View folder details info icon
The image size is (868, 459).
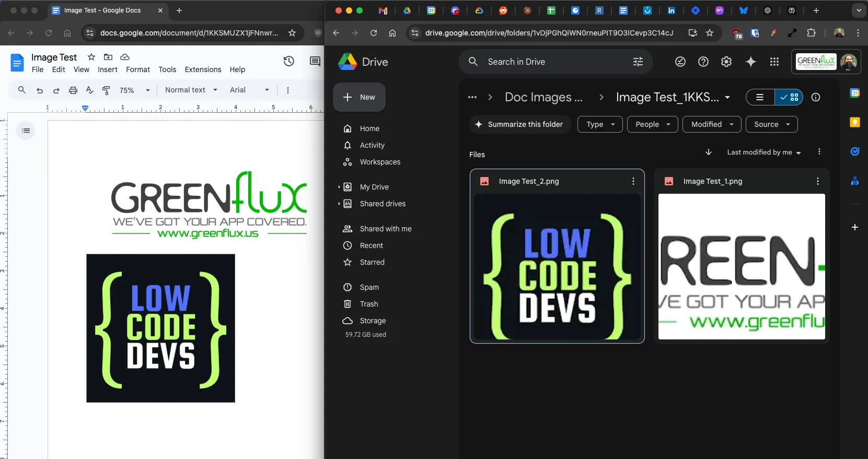tap(815, 97)
